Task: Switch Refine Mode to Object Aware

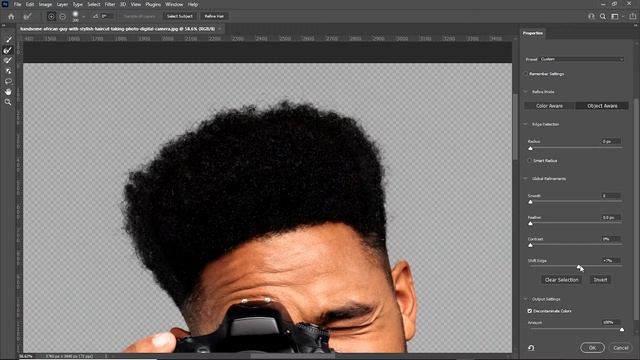Action: (602, 106)
